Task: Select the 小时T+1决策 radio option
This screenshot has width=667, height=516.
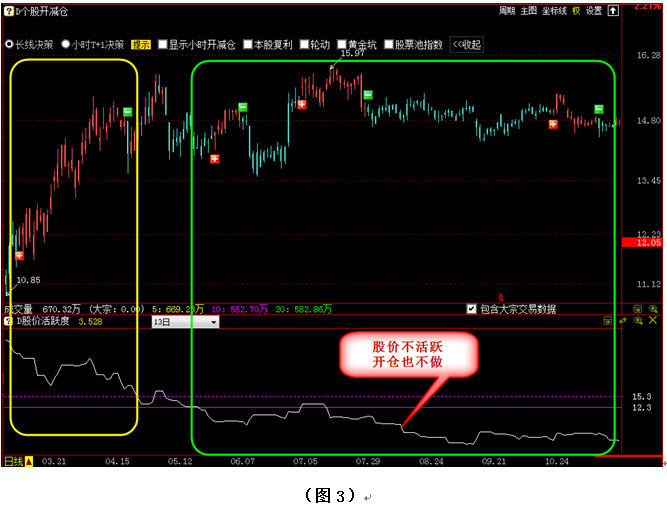Action: [66, 45]
